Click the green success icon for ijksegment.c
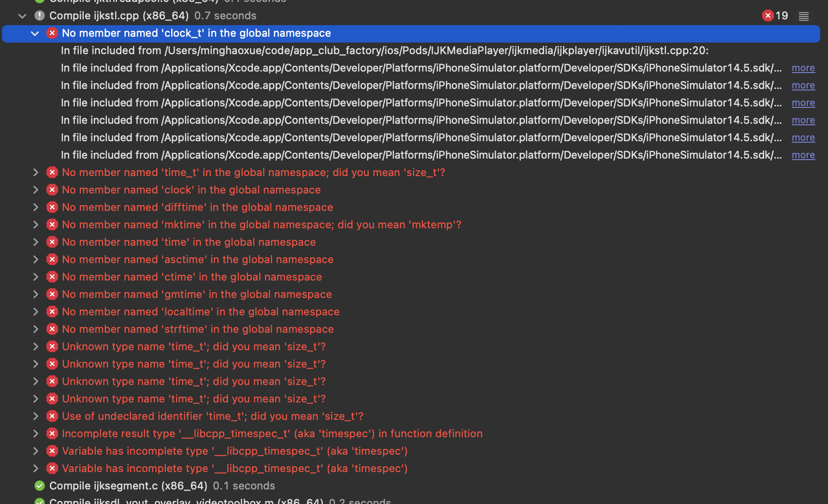 click(x=40, y=486)
